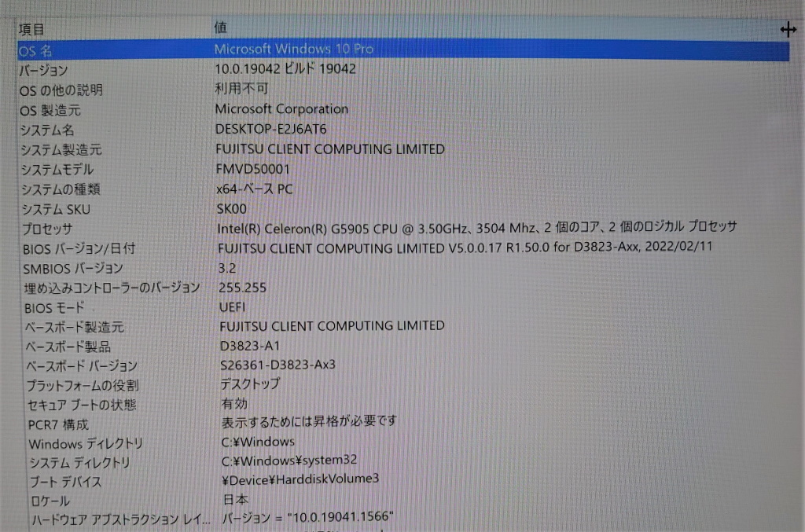This screenshot has height=532, width=805.
Task: Select the Microsoft Corporation value
Action: 281,108
